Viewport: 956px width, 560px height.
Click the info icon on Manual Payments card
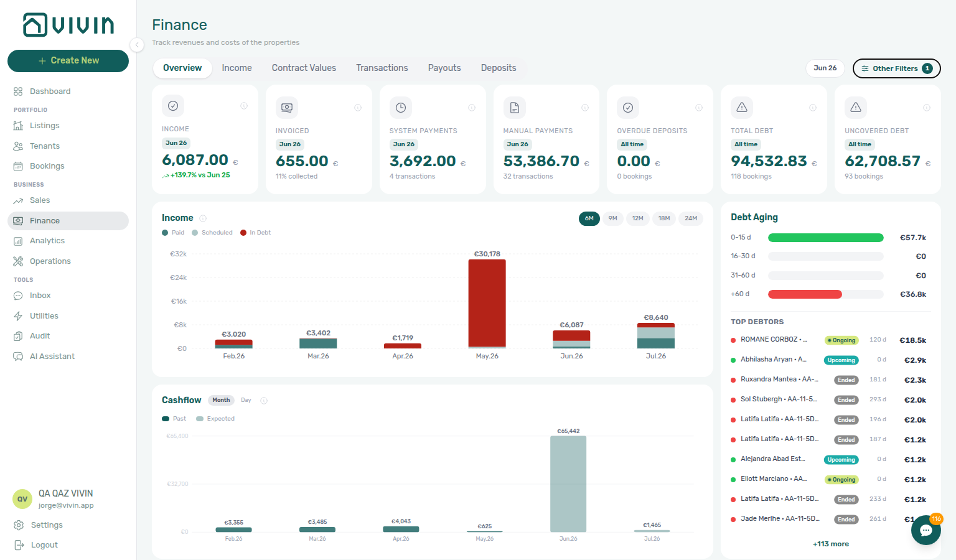click(585, 108)
